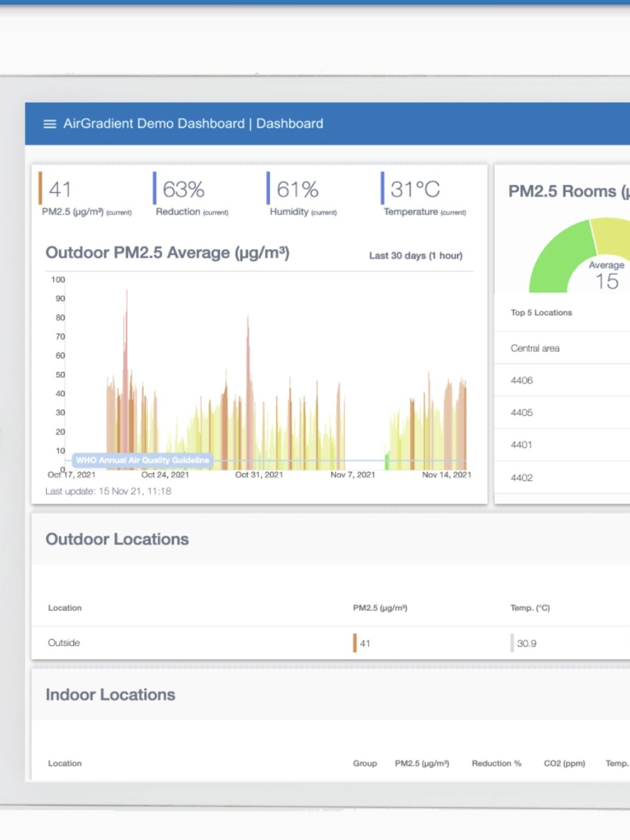Click the Reduction % column header
Viewport: 630px width, 840px height.
point(496,763)
